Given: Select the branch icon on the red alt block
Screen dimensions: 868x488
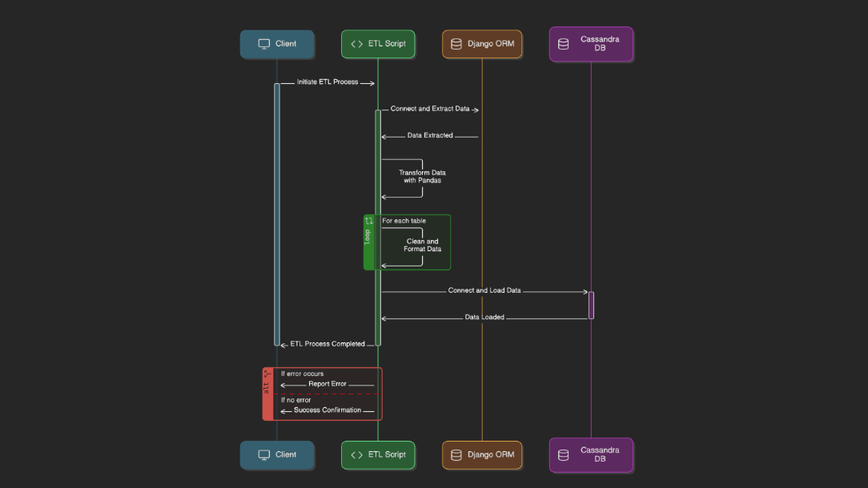Looking at the screenshot, I should 267,374.
